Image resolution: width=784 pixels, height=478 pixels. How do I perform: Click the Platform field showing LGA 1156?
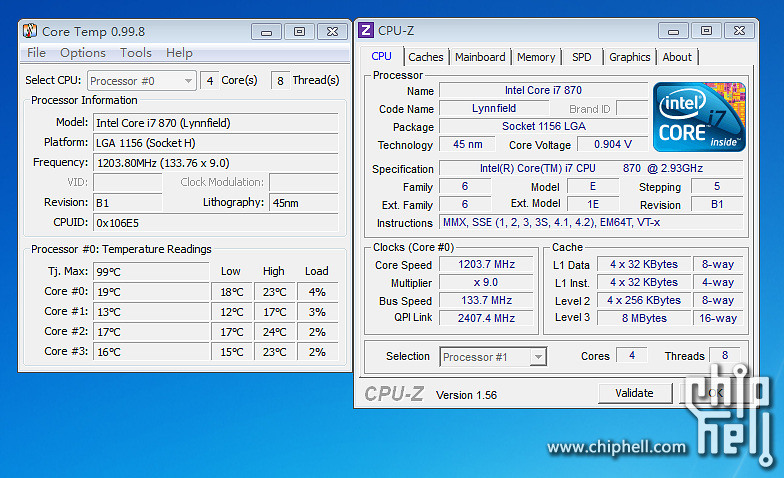pyautogui.click(x=216, y=143)
